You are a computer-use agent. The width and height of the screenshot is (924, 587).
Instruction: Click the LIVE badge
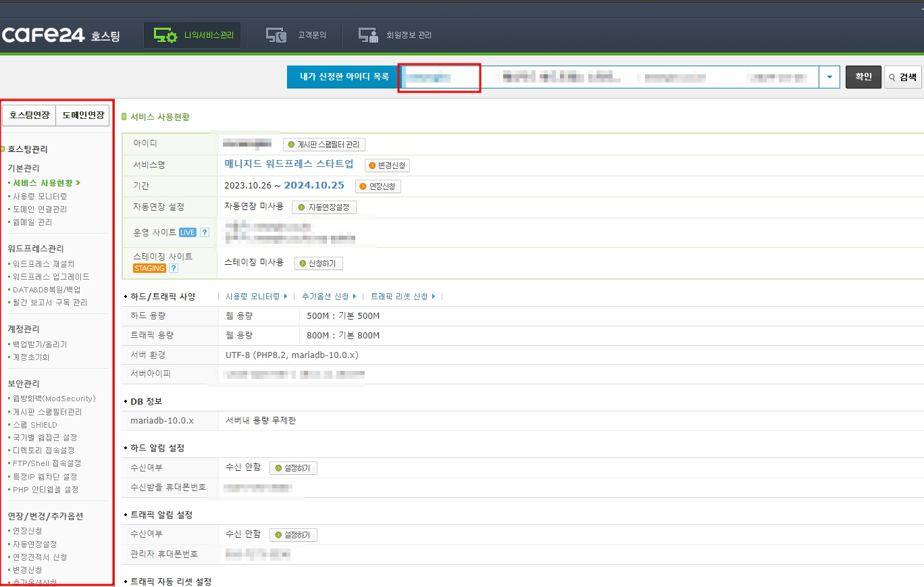click(x=188, y=232)
